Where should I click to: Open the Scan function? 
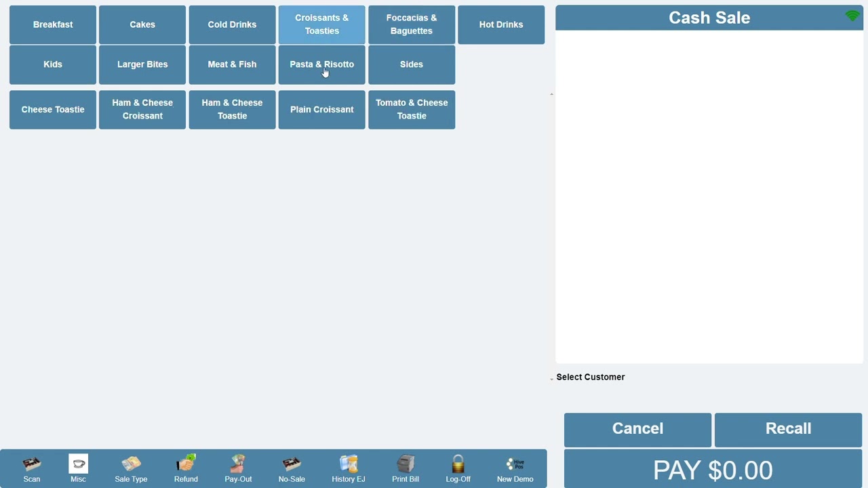click(32, 469)
